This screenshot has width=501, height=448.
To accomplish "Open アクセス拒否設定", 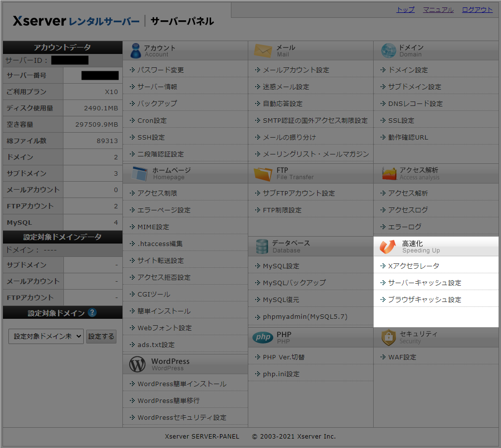I will coord(164,278).
